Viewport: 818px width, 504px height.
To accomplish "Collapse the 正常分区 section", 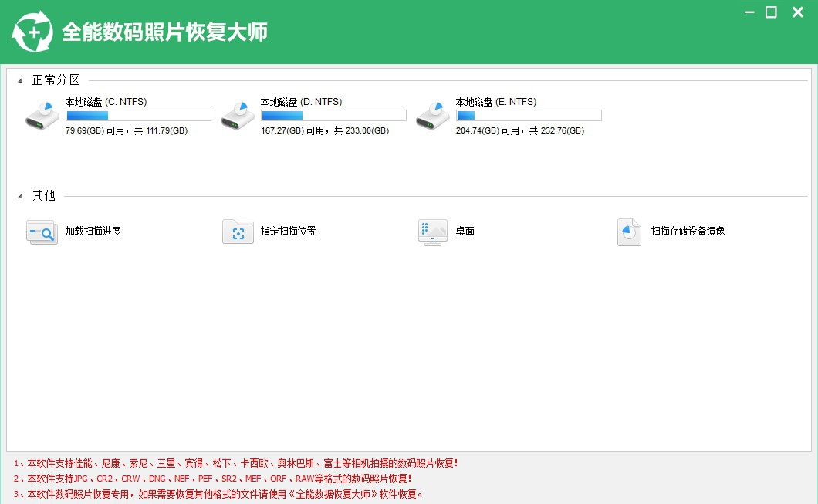I will (21, 79).
